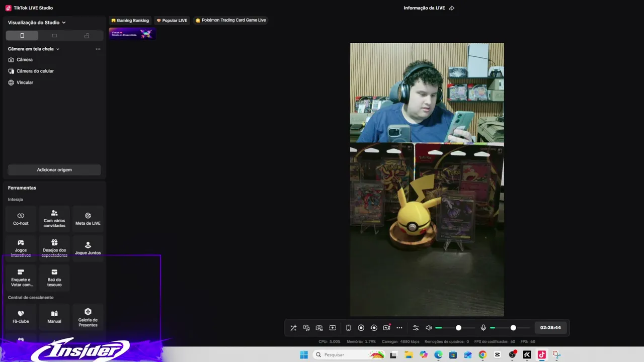Start recording with the record button

click(x=361, y=328)
